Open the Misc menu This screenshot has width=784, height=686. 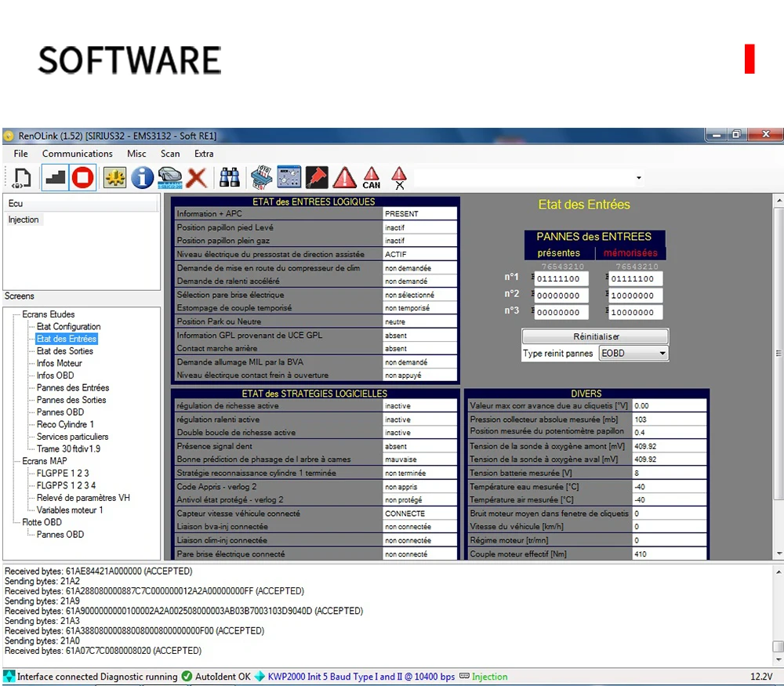pyautogui.click(x=136, y=154)
